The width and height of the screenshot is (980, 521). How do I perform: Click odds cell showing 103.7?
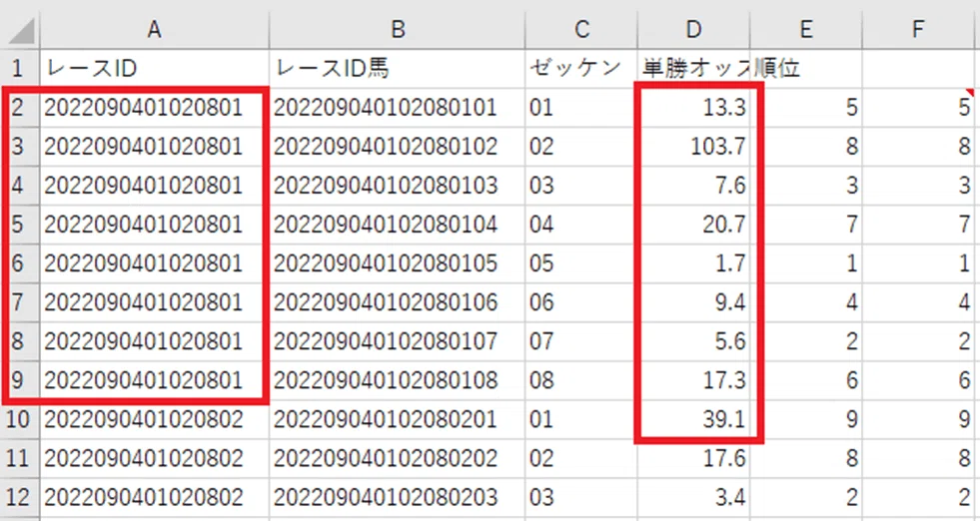pyautogui.click(x=693, y=146)
